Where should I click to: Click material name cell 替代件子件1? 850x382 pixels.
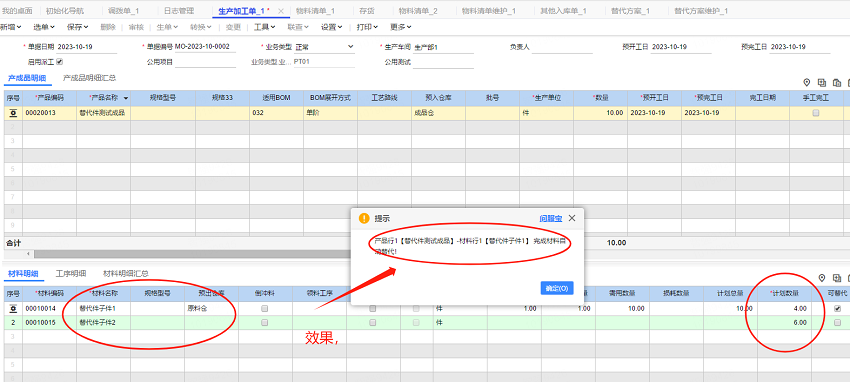coord(104,308)
